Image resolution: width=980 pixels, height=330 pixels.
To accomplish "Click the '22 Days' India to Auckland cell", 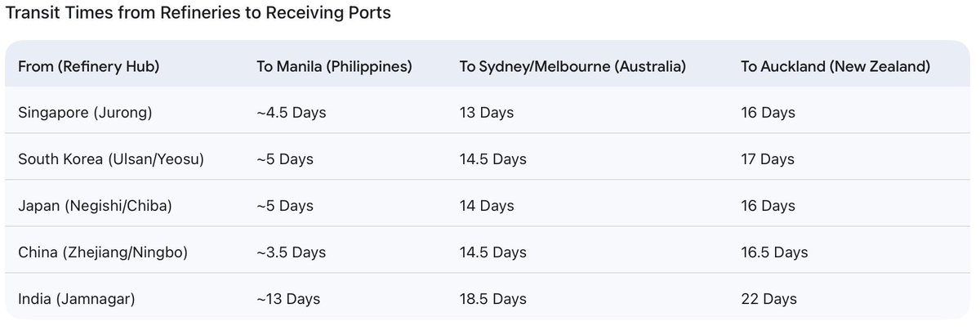I will click(x=768, y=299).
